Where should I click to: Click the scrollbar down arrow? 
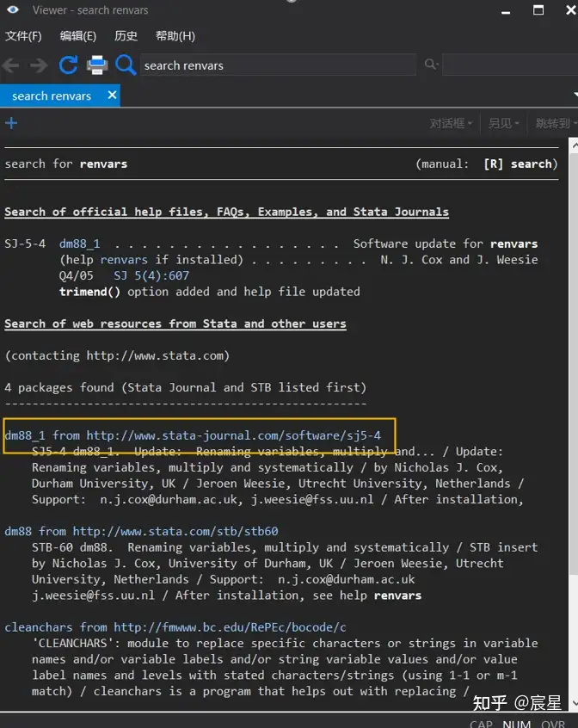574,702
